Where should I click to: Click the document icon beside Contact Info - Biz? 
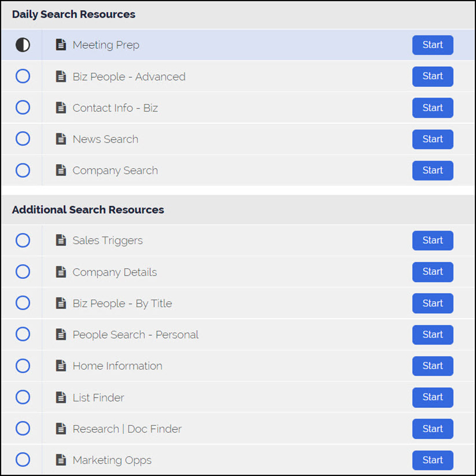click(x=61, y=107)
